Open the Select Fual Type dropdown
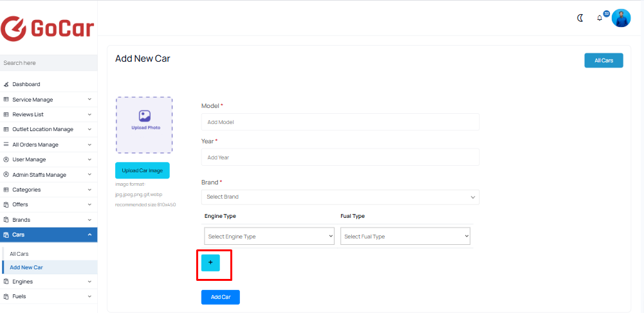Image resolution: width=644 pixels, height=313 pixels. (405, 237)
